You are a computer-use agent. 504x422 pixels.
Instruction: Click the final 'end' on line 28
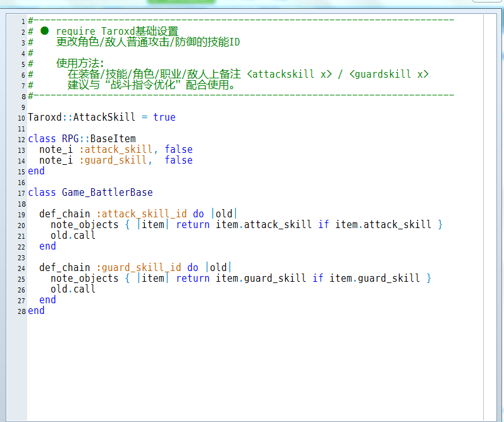pyautogui.click(x=36, y=311)
